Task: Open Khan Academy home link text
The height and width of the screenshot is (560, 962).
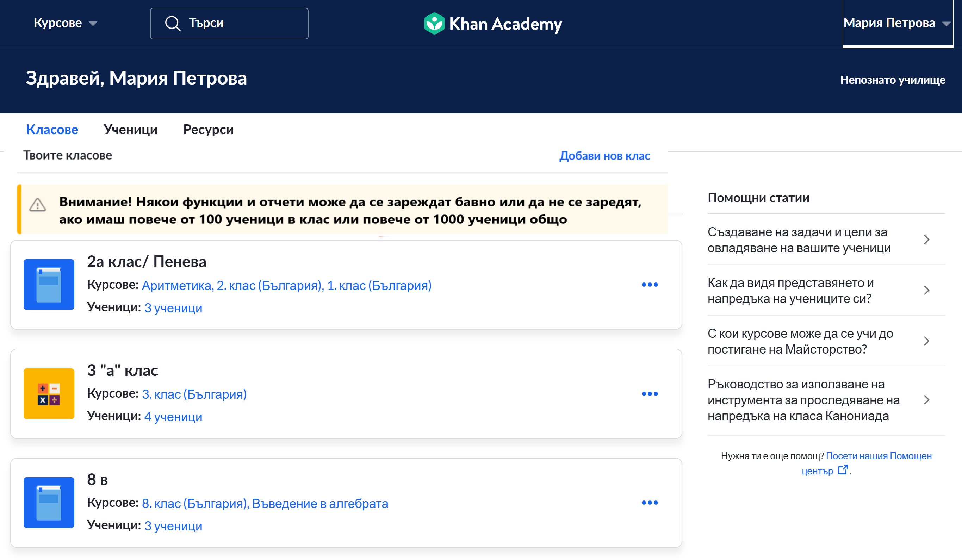Action: [x=505, y=24]
